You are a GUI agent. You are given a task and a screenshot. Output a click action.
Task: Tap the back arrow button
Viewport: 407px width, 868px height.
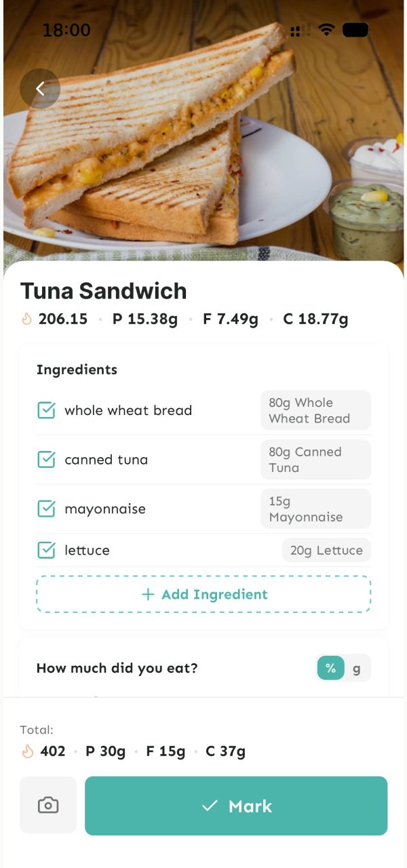40,89
